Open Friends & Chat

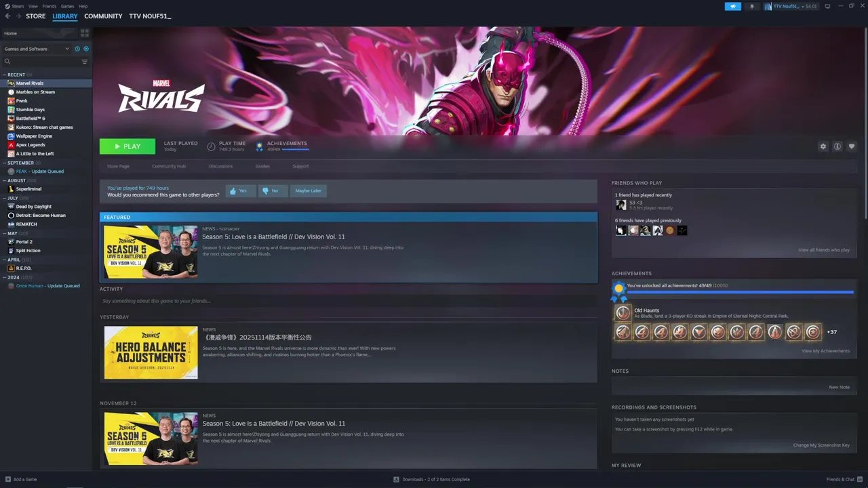[843, 479]
